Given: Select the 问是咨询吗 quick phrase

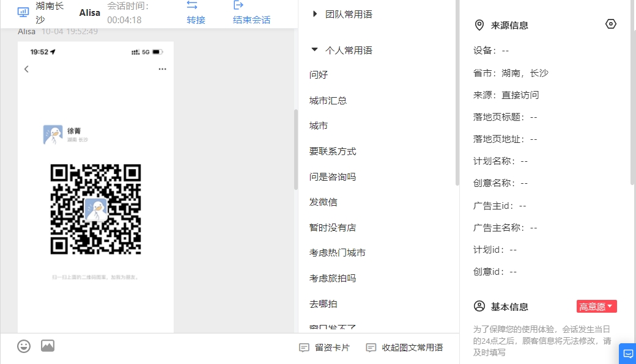Looking at the screenshot, I should pos(333,177).
